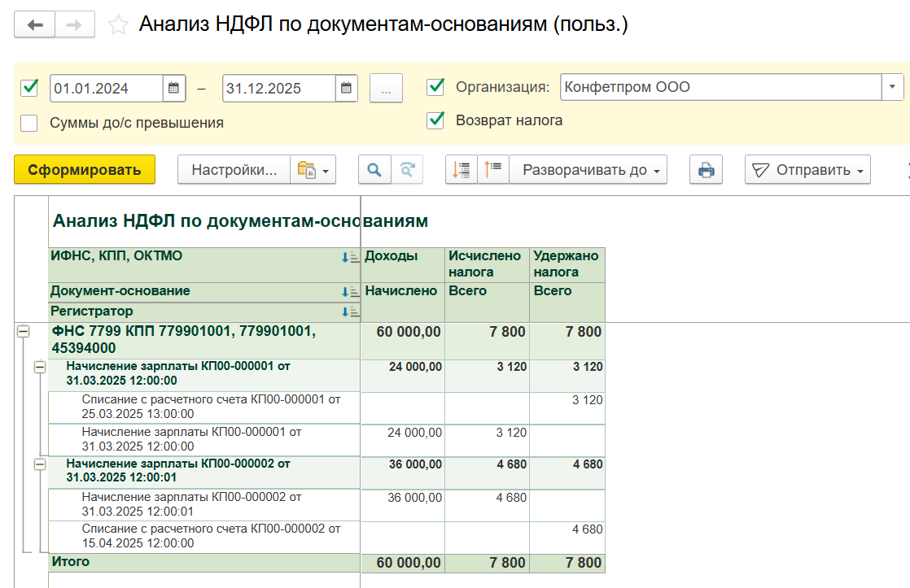Toggle the Возврат налога checkbox
910x588 pixels.
(x=435, y=120)
